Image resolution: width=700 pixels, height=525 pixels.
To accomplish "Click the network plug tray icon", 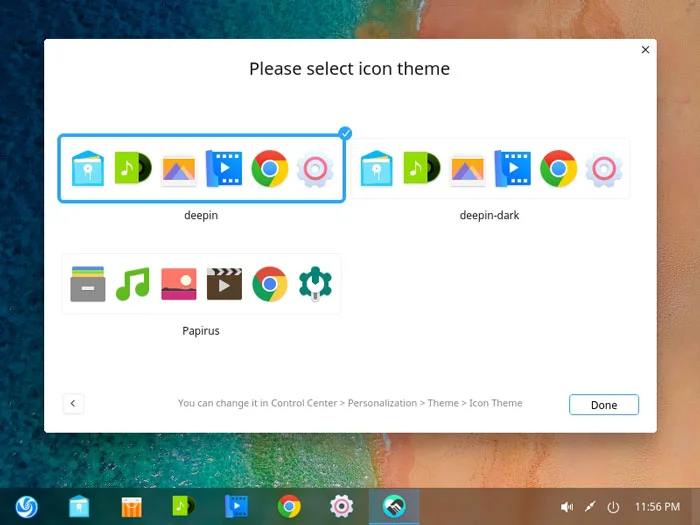I will (590, 507).
